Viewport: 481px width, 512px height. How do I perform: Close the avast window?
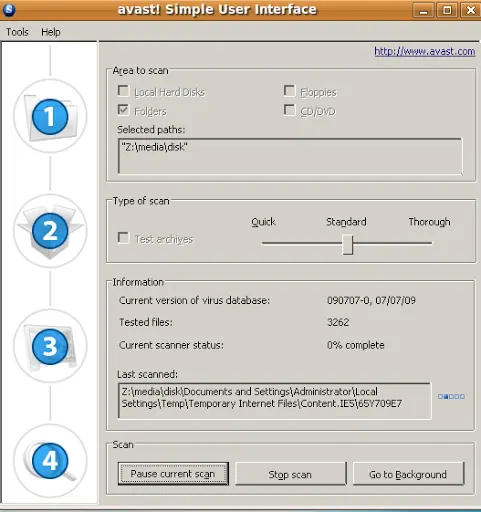(x=470, y=10)
